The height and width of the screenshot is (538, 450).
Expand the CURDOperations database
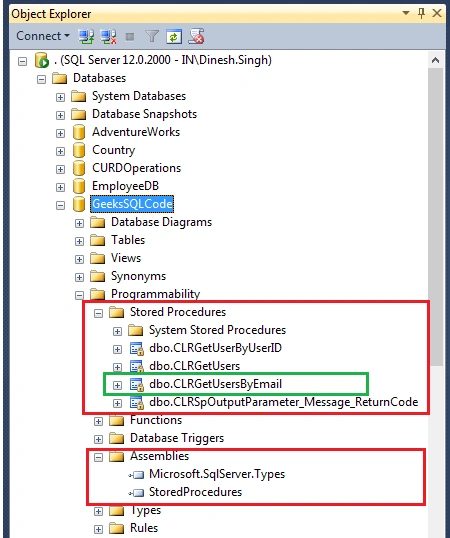pos(60,169)
